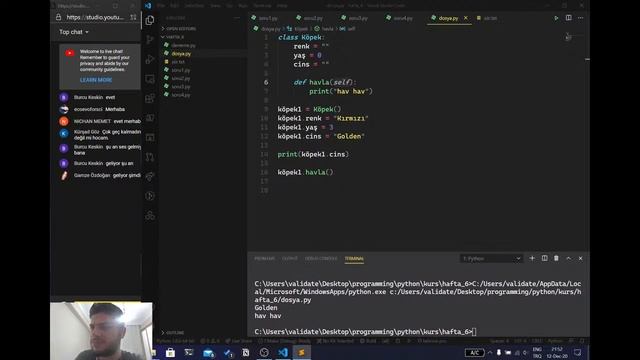
Task: Click LEARN MORE link in chat
Action: (x=96, y=80)
